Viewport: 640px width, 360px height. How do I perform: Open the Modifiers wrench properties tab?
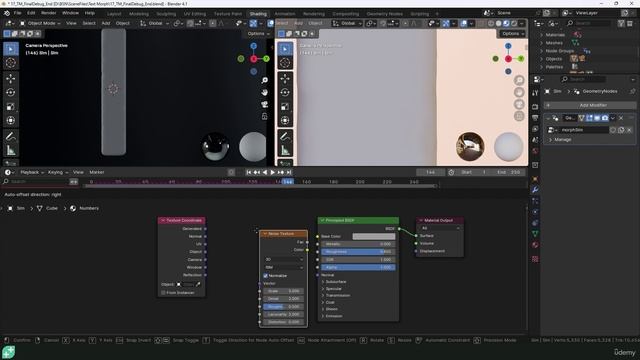point(535,189)
